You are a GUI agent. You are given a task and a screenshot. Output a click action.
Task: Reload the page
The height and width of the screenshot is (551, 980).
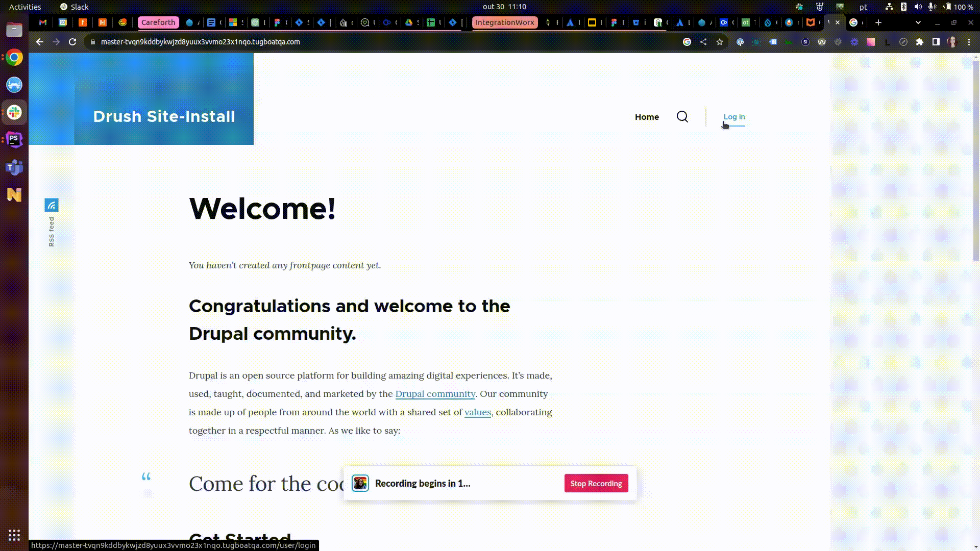[72, 42]
